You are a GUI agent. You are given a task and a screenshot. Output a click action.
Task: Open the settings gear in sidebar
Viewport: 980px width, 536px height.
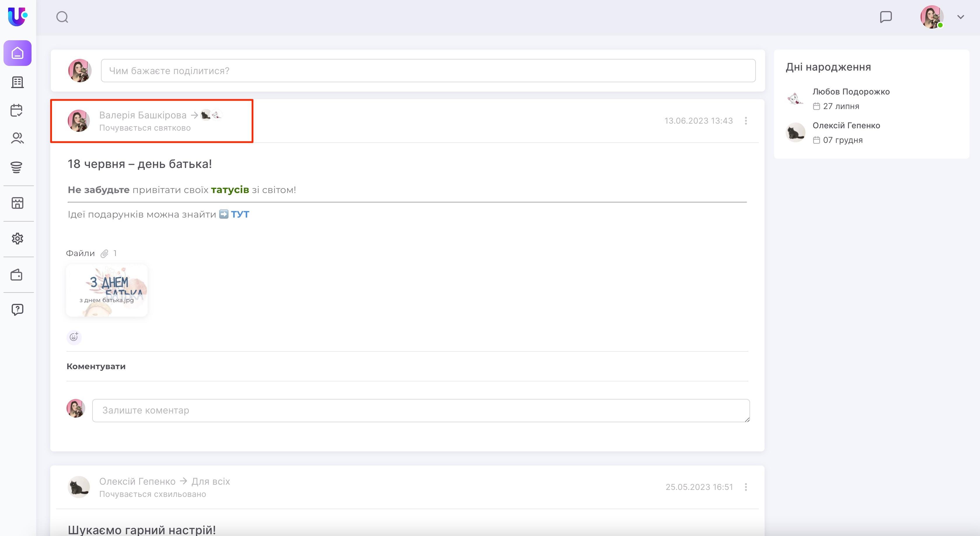pyautogui.click(x=18, y=239)
